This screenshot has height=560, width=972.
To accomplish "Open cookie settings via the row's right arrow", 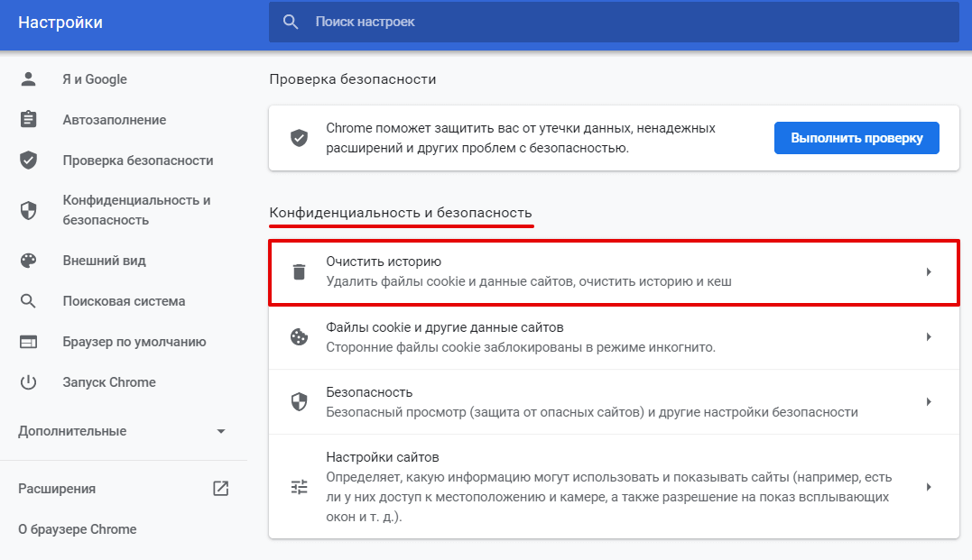I will coord(929,337).
